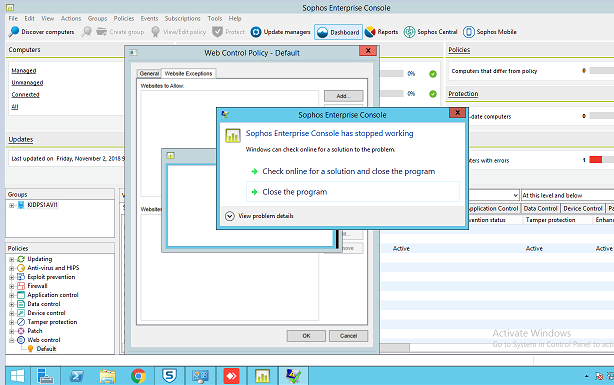
Task: Click the Default web control policy icon
Action: [x=30, y=349]
